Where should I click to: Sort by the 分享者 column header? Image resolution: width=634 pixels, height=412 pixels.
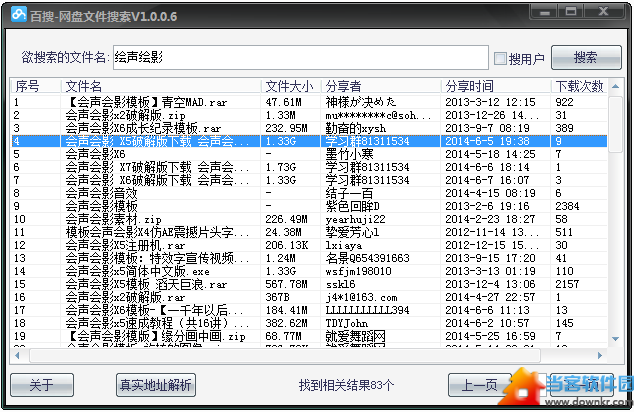coord(381,86)
